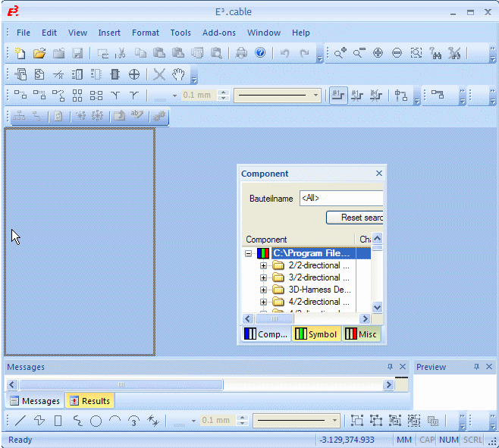Select the 3D-Harness De... tree folder

point(319,290)
